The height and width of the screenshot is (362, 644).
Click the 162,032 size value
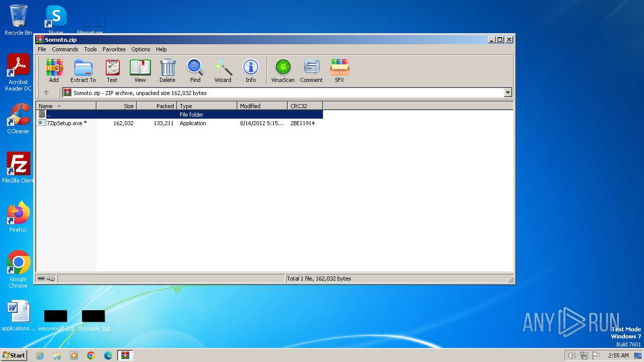coord(123,123)
